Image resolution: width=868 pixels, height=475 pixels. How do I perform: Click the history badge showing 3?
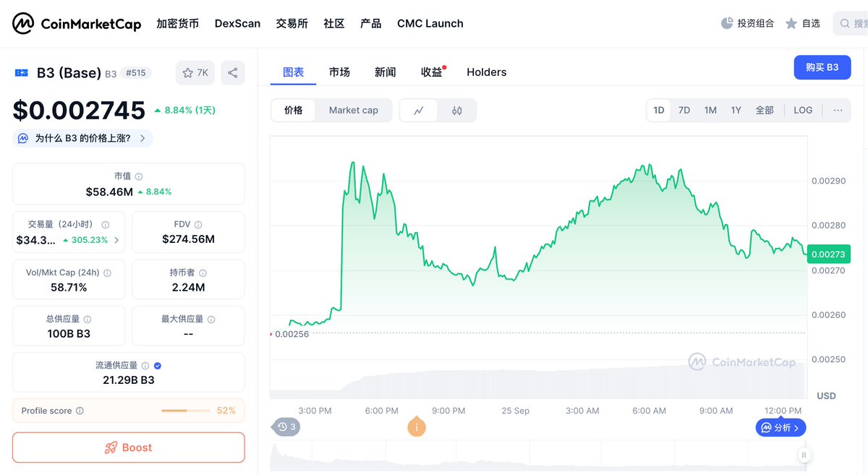click(x=287, y=427)
